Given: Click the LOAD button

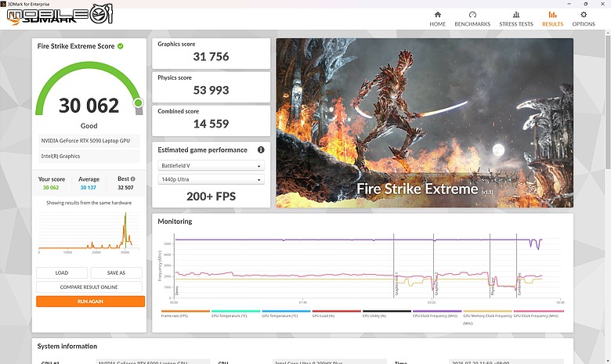Looking at the screenshot, I should coord(62,273).
